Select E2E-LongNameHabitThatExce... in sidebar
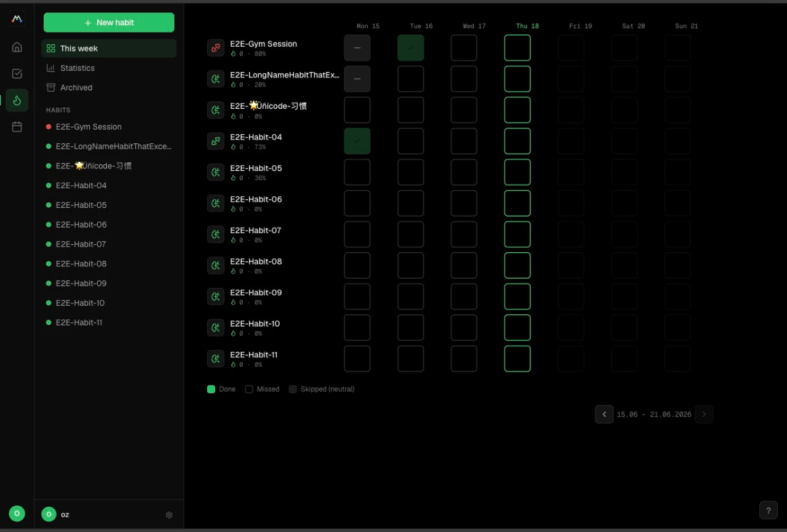787x532 pixels. pos(109,146)
